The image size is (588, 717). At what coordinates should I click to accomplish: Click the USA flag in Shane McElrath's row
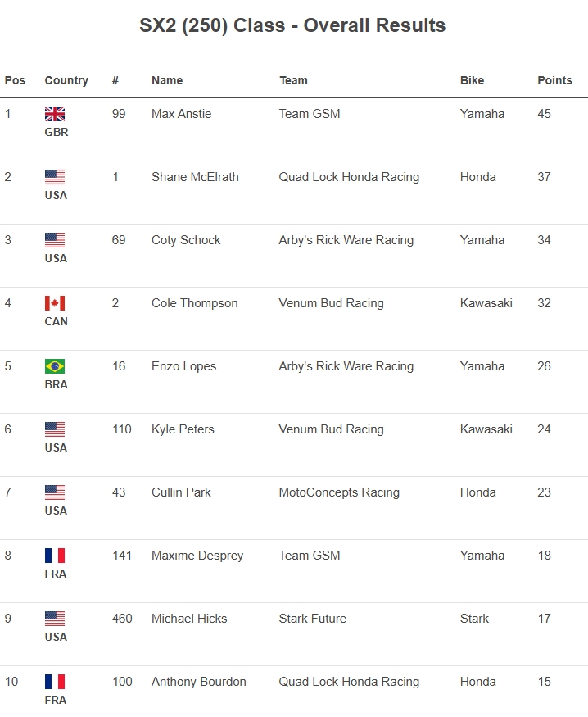pos(55,177)
